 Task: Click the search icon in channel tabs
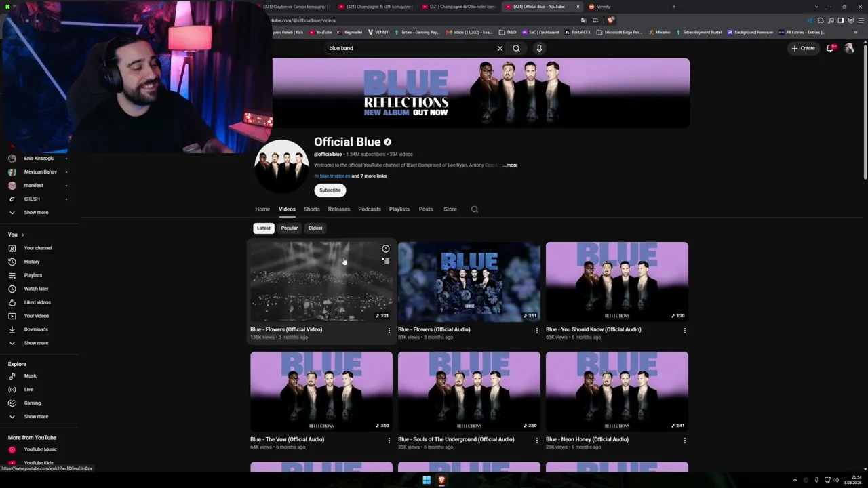475,209
